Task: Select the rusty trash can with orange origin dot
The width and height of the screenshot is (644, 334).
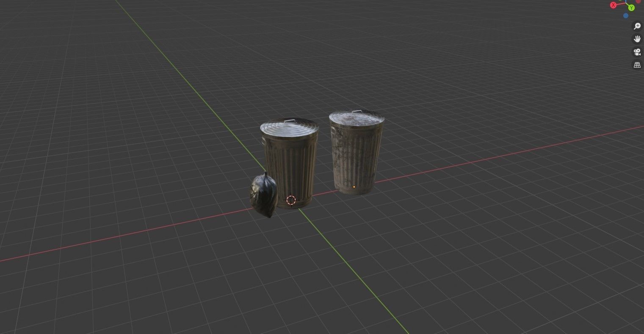Action: [x=357, y=152]
